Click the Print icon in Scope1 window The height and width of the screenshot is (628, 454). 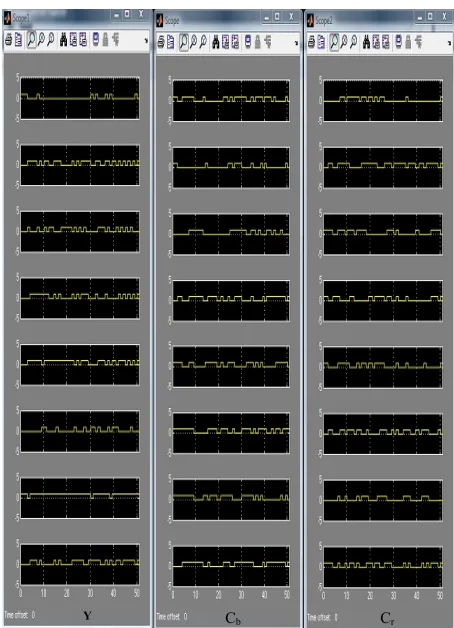pyautogui.click(x=8, y=40)
